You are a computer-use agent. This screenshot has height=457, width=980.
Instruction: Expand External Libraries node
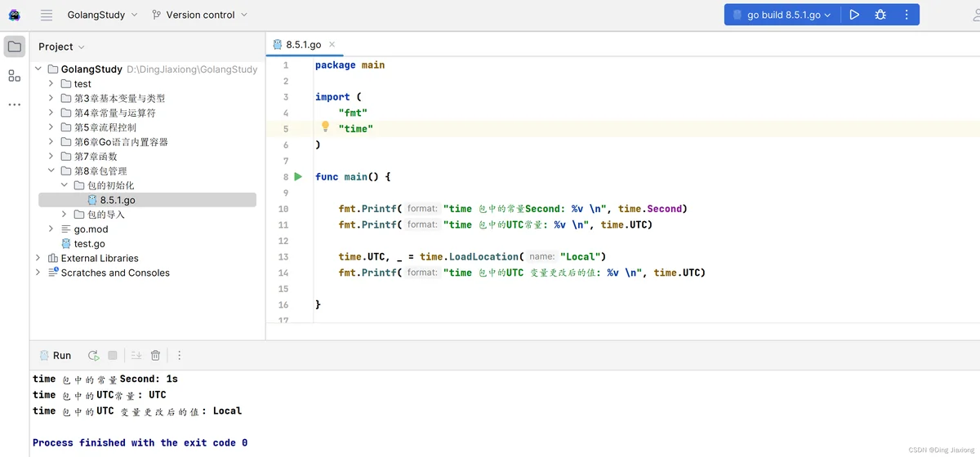pyautogui.click(x=38, y=258)
